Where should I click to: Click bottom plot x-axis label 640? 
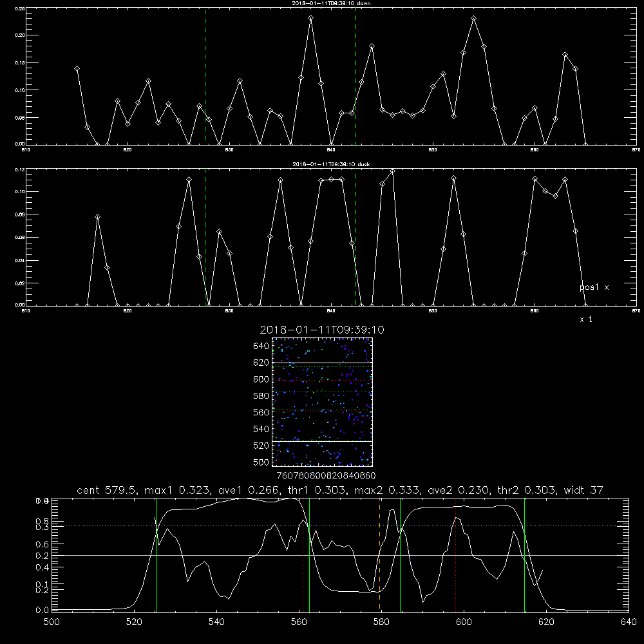click(629, 621)
